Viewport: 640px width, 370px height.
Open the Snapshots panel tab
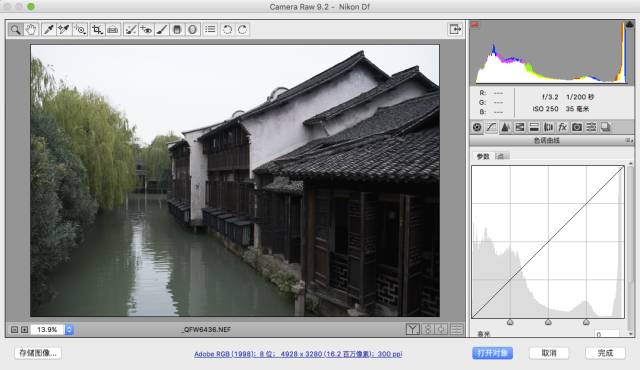(x=606, y=127)
